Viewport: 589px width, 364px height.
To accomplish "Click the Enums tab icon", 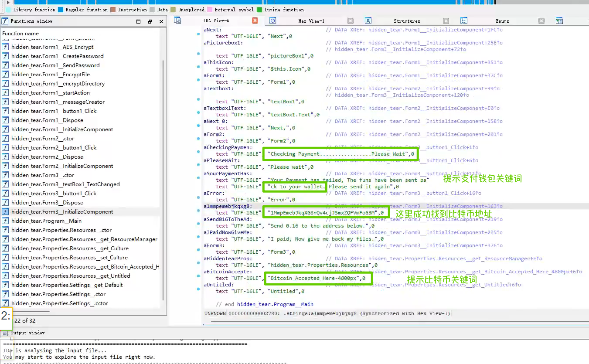I will point(464,20).
